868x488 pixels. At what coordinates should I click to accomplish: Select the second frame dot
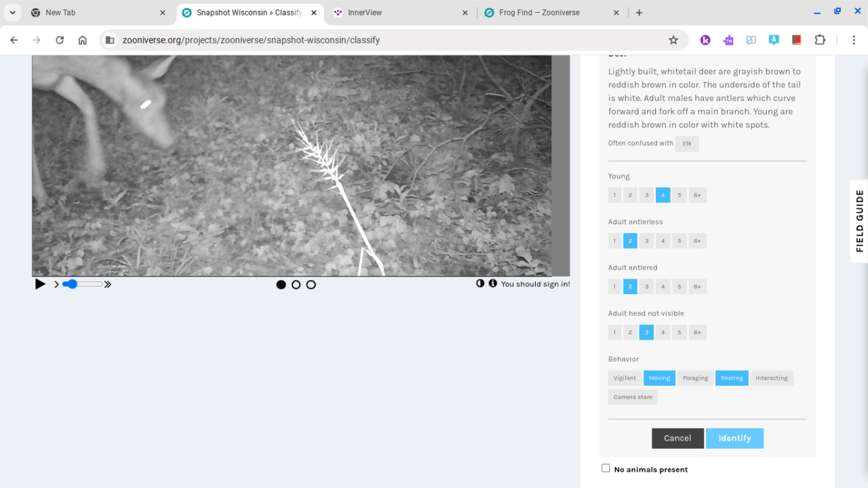click(296, 285)
